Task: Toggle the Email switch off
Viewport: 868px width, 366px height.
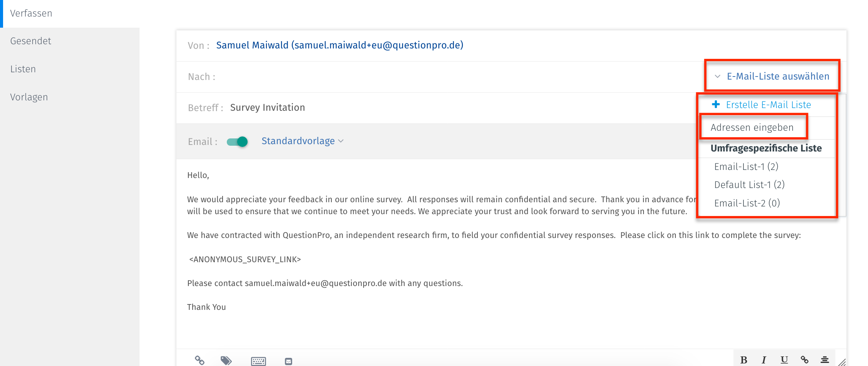Action: tap(237, 141)
